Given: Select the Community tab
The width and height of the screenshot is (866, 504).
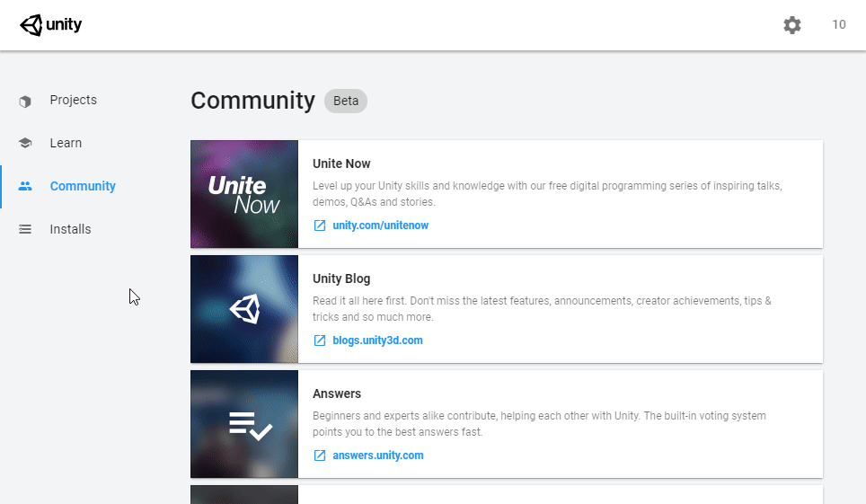Looking at the screenshot, I should [x=83, y=186].
